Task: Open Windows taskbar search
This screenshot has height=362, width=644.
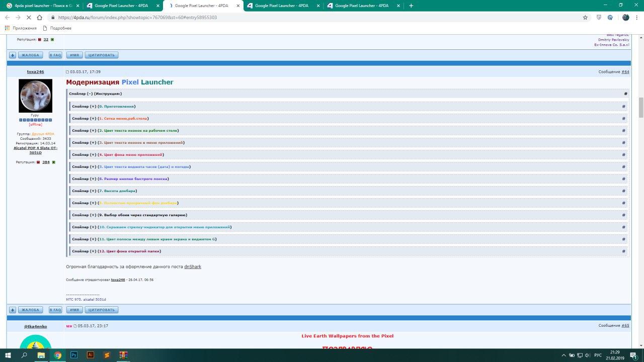Action: [x=24, y=355]
